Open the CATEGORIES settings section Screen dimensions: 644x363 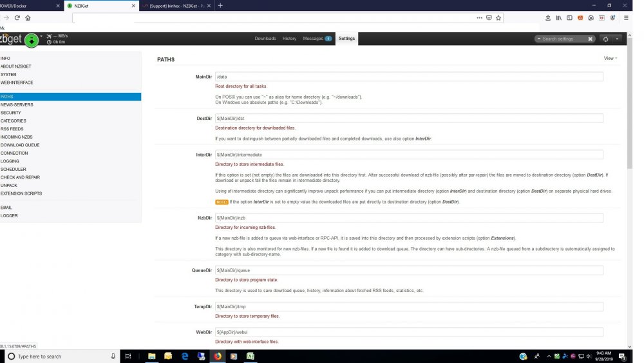pyautogui.click(x=13, y=121)
